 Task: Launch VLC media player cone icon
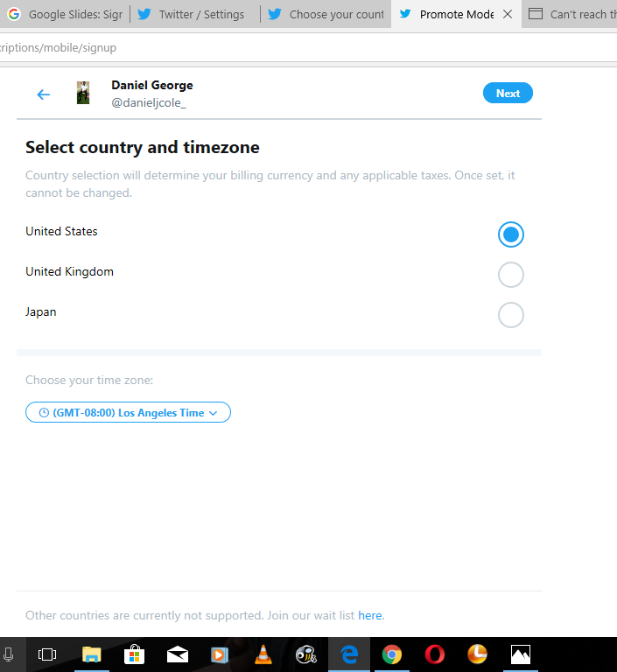[263, 654]
